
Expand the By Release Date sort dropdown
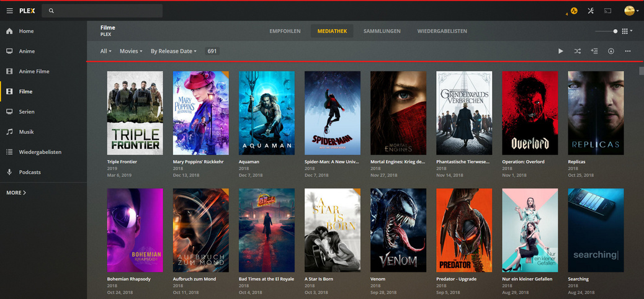pyautogui.click(x=174, y=51)
